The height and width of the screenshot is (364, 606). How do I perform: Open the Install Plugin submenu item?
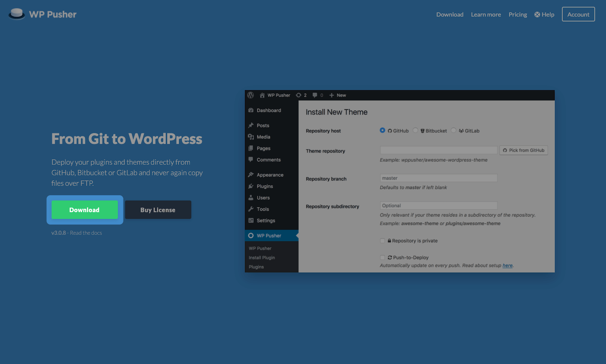coord(262,258)
